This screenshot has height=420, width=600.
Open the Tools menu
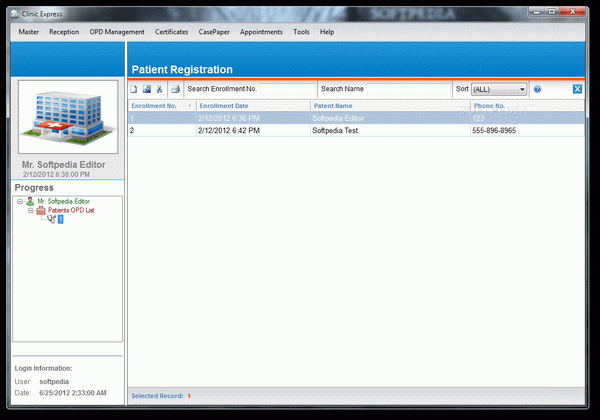click(301, 32)
